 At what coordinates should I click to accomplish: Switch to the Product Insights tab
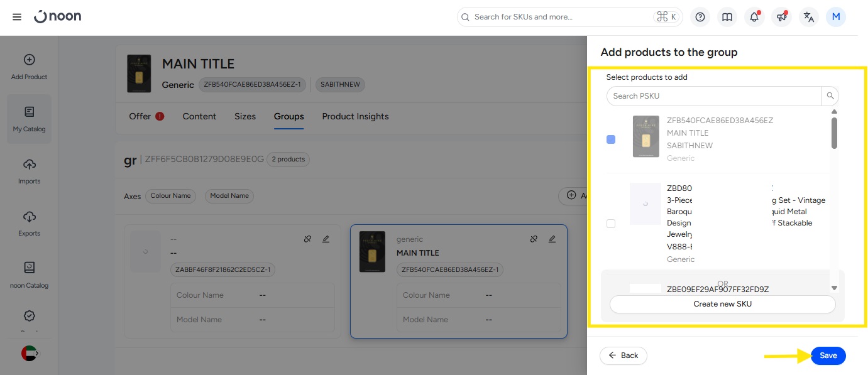(355, 116)
